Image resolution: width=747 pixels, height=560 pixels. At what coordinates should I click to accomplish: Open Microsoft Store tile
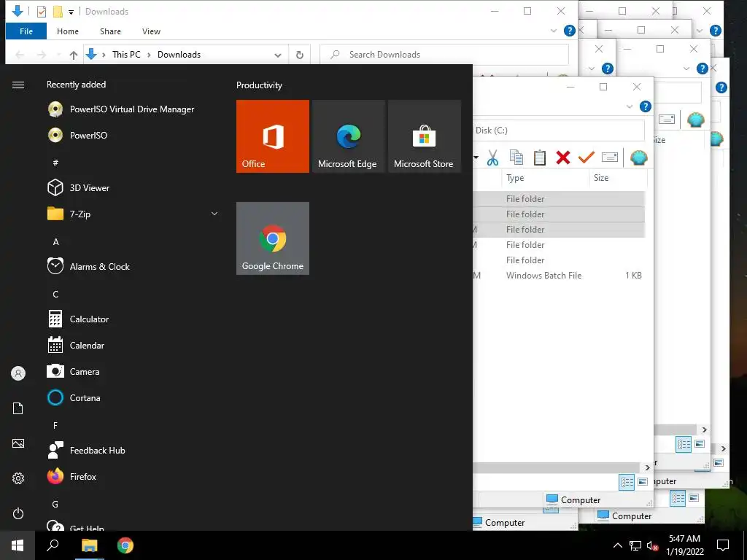coord(425,136)
